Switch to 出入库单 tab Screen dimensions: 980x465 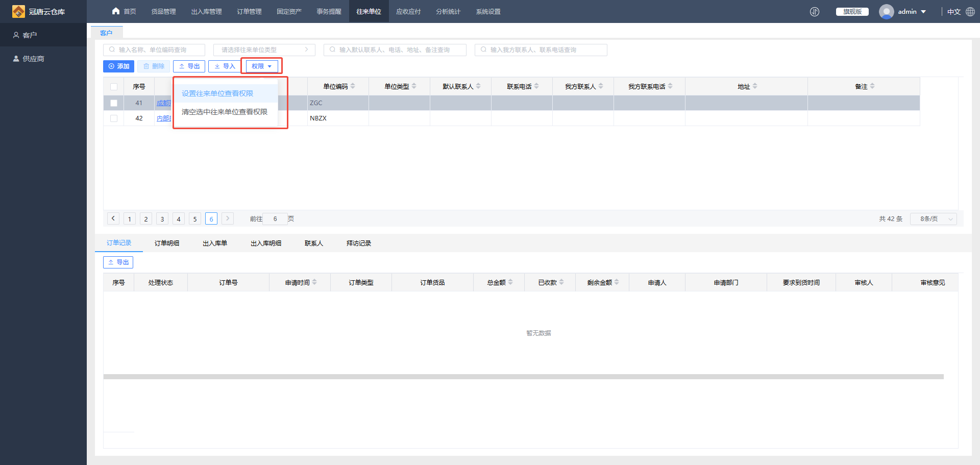tap(215, 243)
